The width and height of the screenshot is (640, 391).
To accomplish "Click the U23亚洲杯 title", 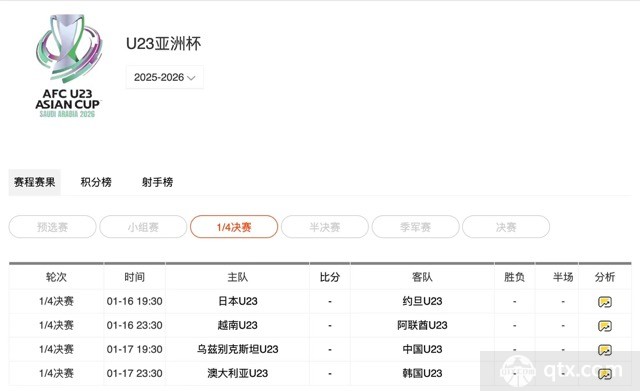I will tap(163, 44).
